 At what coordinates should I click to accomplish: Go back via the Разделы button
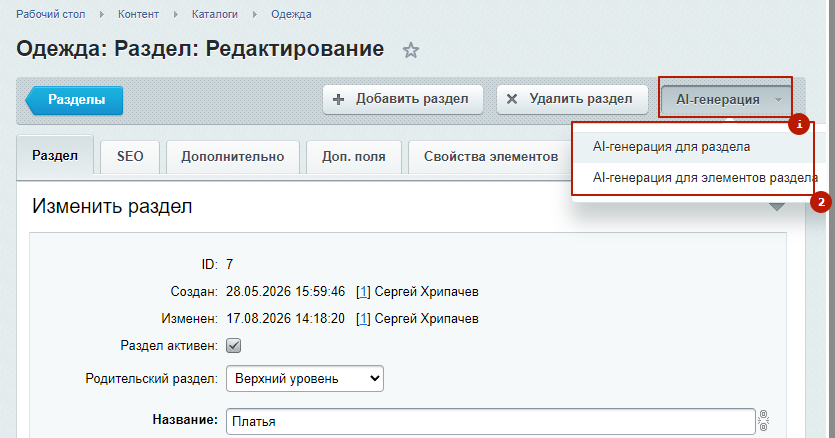coord(75,100)
